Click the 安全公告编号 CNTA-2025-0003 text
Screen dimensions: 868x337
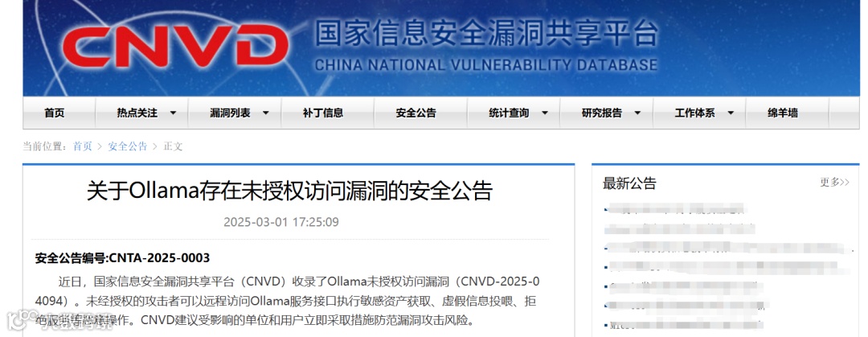(122, 258)
